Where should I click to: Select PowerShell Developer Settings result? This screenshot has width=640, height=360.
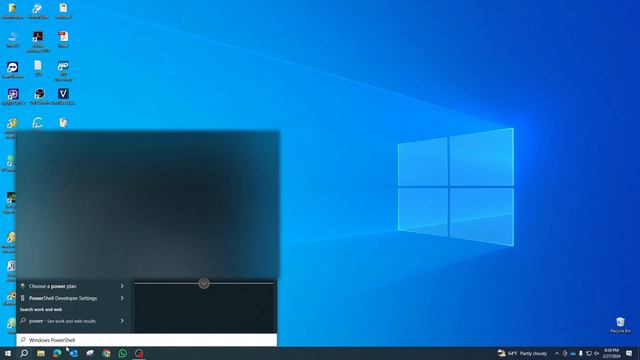[73, 298]
